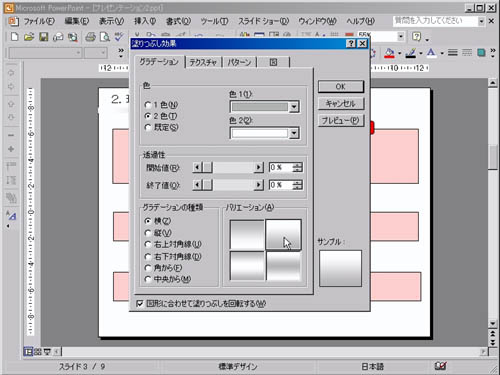Select the 1色 one-color radio button
Viewport: 500px width, 375px height.
tap(148, 105)
